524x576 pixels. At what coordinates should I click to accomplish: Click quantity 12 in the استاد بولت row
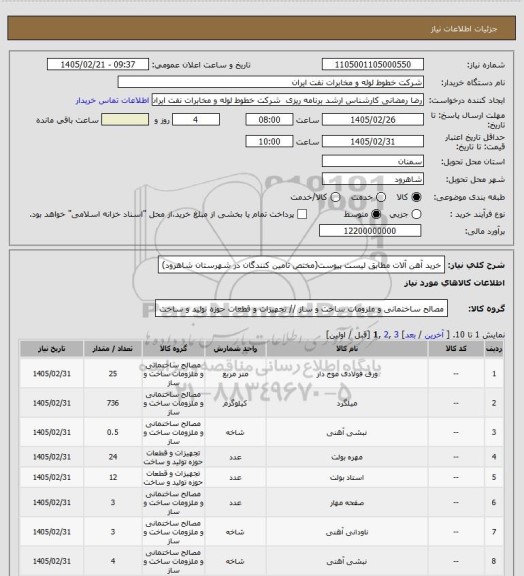pos(113,477)
